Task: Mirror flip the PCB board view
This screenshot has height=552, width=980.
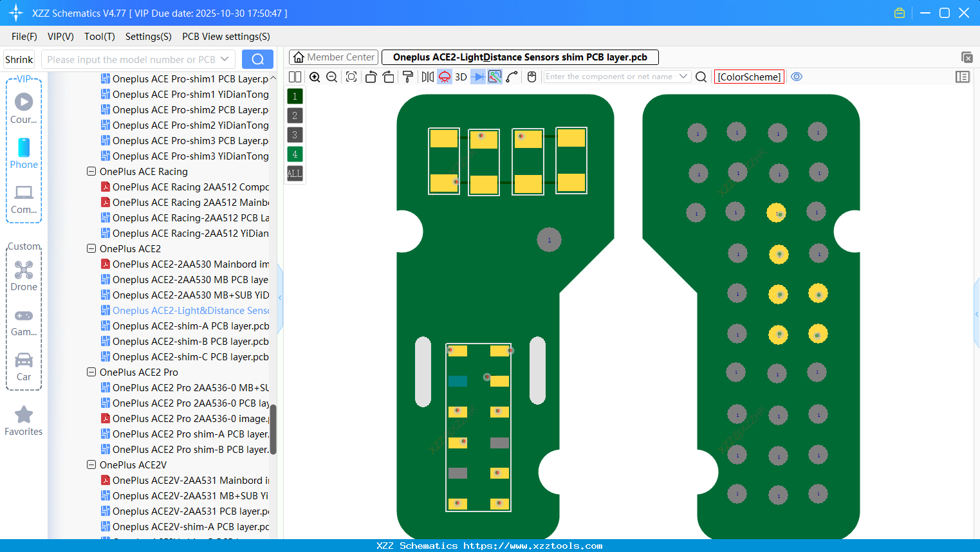Action: click(427, 77)
